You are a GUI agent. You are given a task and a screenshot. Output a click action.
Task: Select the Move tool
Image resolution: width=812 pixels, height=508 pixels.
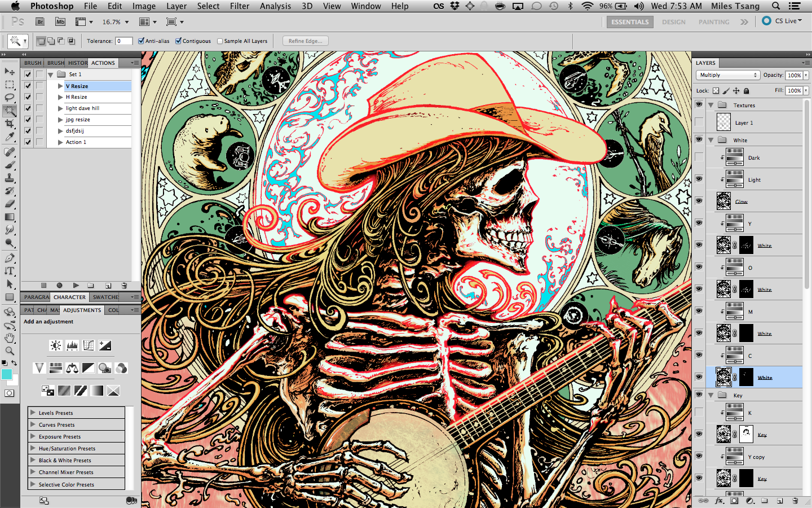point(10,71)
